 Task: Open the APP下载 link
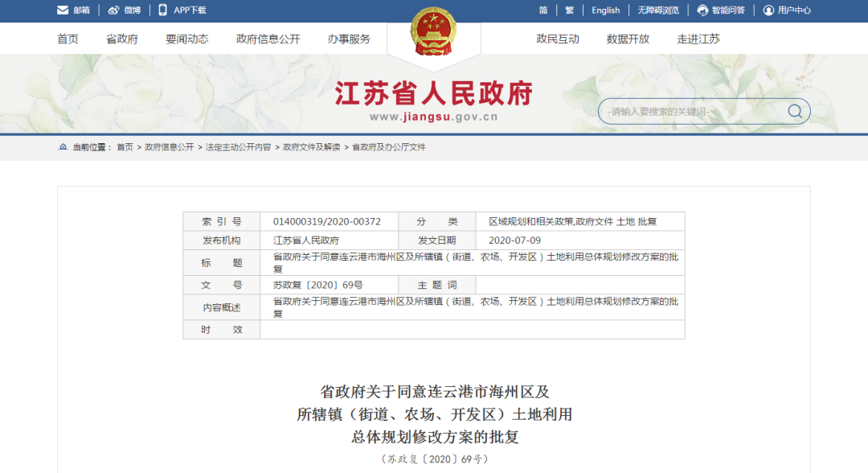[x=190, y=10]
